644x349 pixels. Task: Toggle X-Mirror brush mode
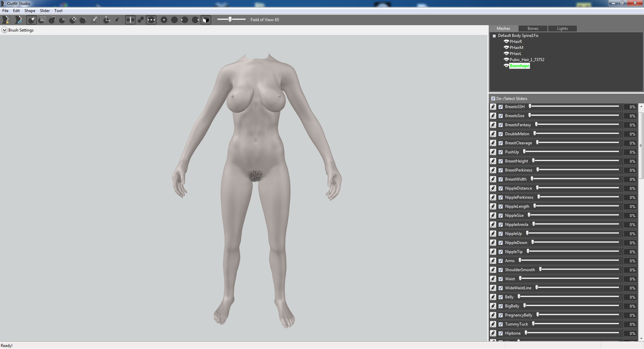tap(130, 20)
